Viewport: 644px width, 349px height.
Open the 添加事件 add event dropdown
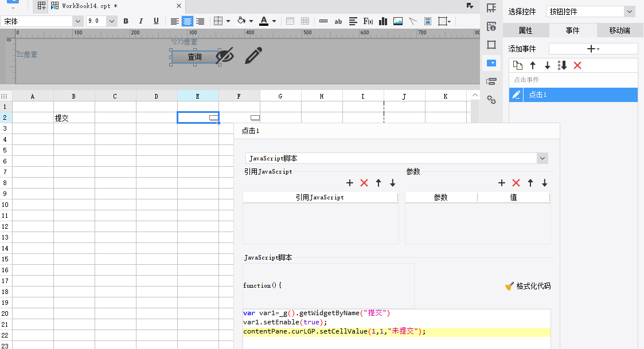coord(593,49)
